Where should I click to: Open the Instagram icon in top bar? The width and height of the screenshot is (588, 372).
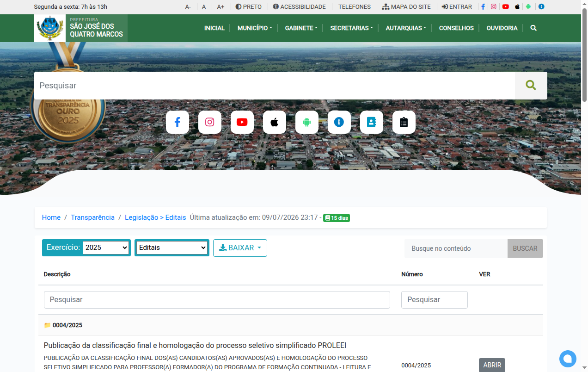(494, 7)
